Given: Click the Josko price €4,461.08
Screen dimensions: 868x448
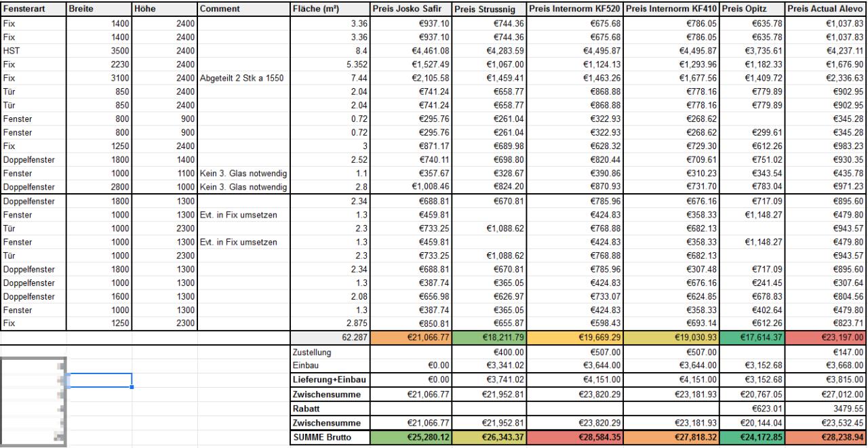Looking at the screenshot, I should (x=411, y=49).
